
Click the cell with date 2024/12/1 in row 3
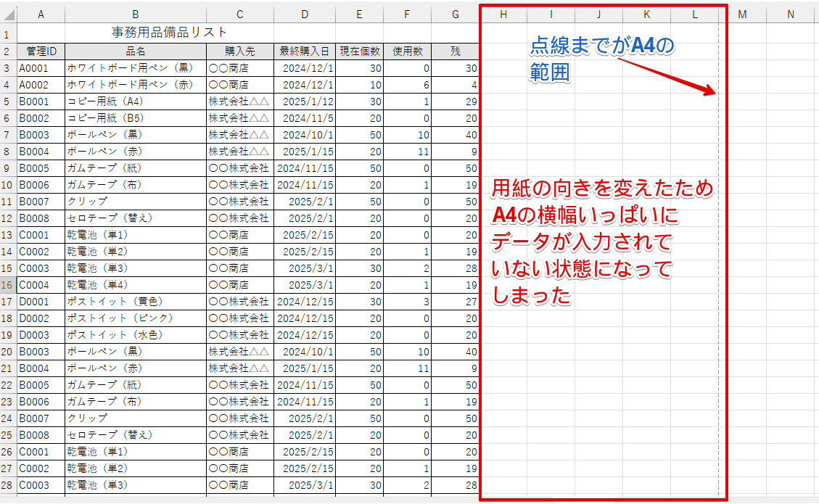click(x=303, y=67)
